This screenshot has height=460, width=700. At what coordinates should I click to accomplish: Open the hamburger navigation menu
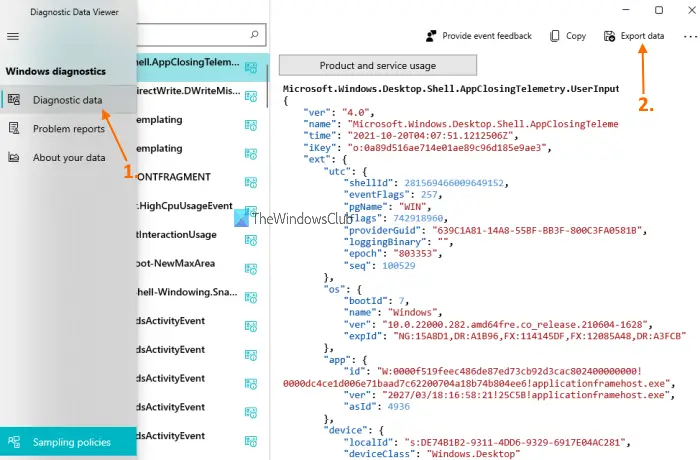(13, 36)
